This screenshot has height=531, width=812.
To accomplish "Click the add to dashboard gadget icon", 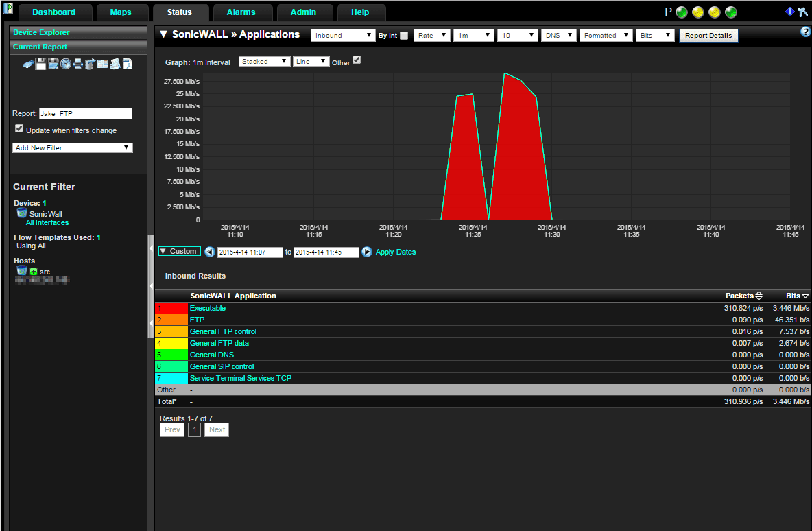I will pyautogui.click(x=103, y=64).
